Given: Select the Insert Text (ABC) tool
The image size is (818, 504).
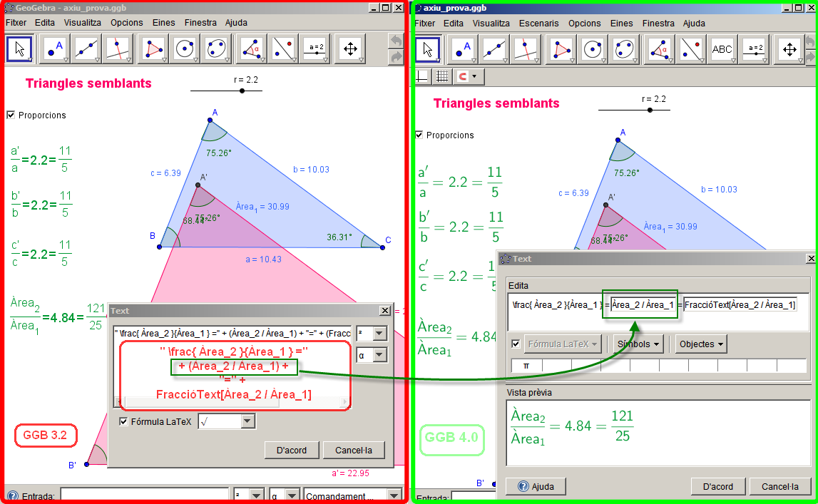Looking at the screenshot, I should pos(722,49).
